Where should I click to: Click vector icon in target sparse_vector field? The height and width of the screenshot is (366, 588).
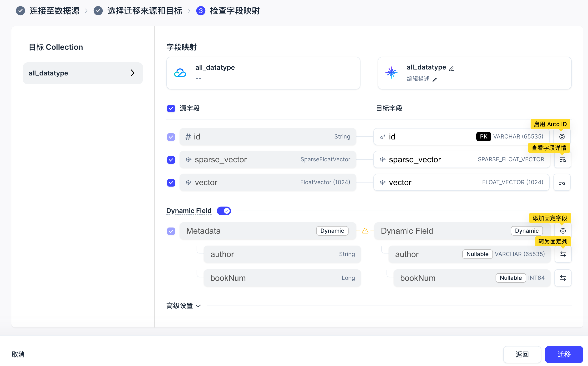pyautogui.click(x=383, y=160)
